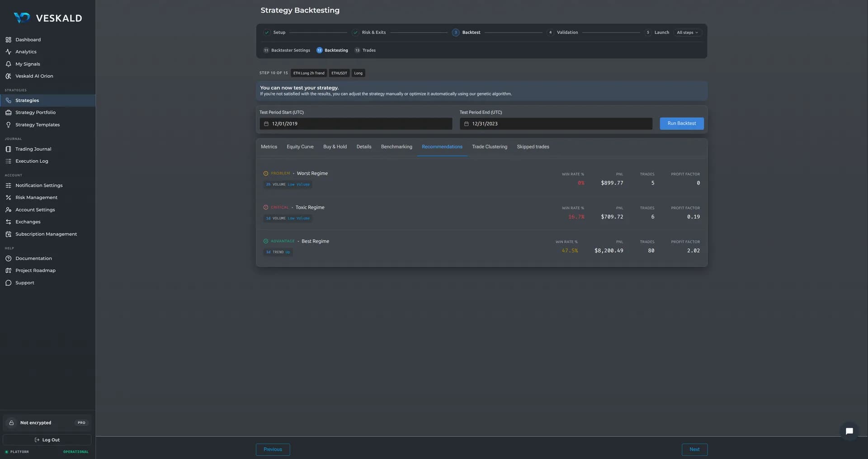Click the Veskald logo icon
The height and width of the screenshot is (459, 868).
pyautogui.click(x=22, y=18)
